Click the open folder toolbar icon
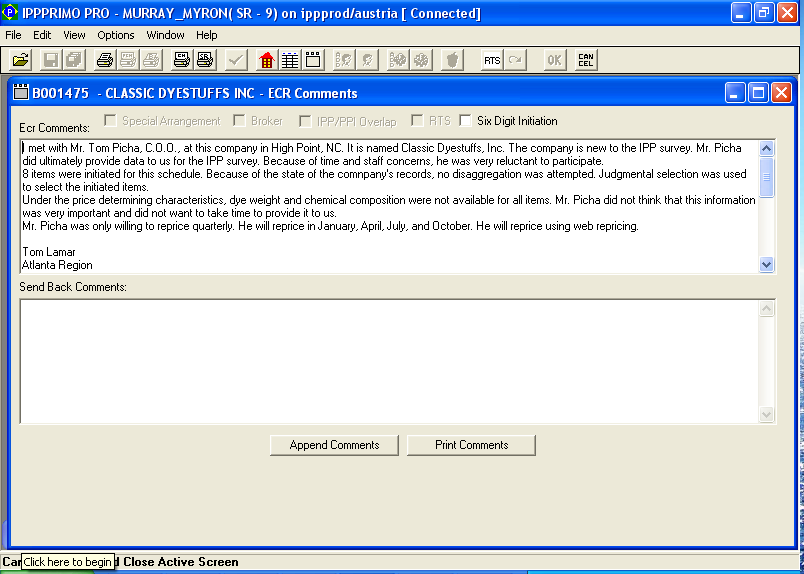The height and width of the screenshot is (574, 804). pos(21,60)
